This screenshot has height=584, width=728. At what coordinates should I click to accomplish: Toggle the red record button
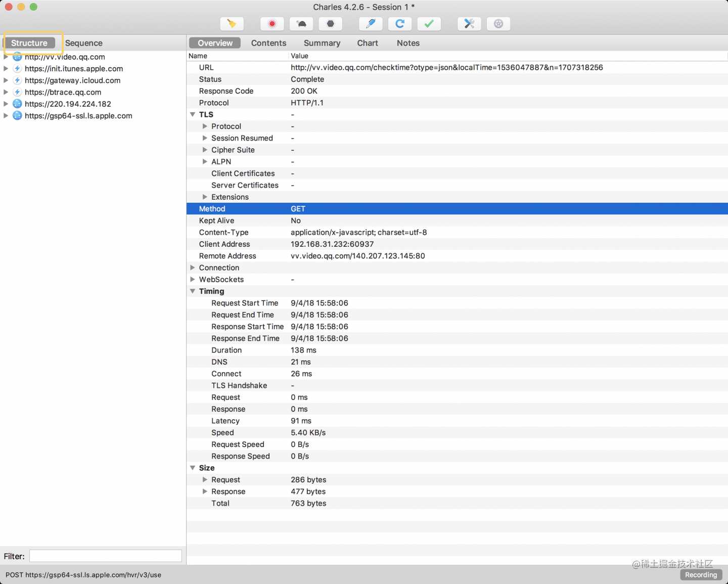pyautogui.click(x=272, y=24)
